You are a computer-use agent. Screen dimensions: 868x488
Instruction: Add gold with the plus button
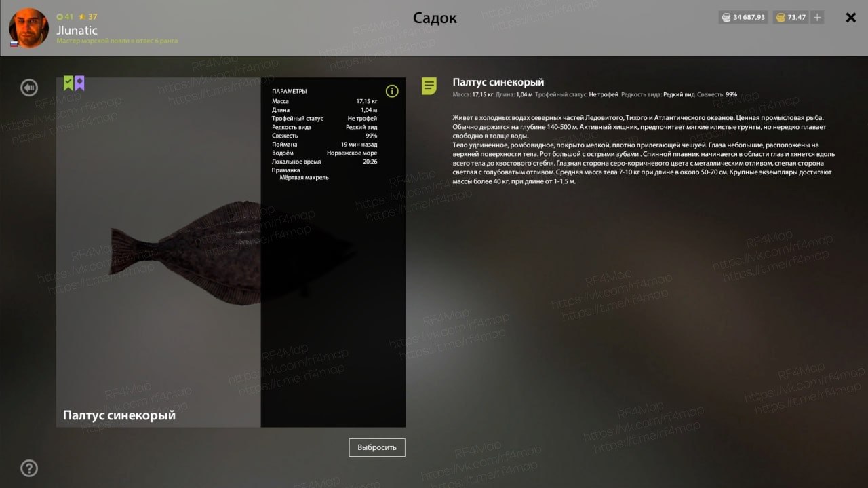pos(817,17)
